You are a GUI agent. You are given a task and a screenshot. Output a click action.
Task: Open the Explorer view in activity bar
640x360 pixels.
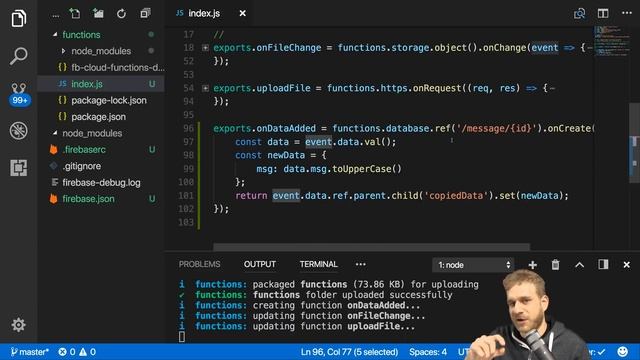click(18, 18)
